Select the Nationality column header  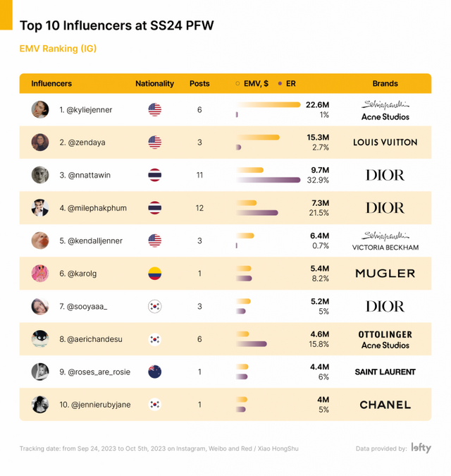pyautogui.click(x=154, y=83)
